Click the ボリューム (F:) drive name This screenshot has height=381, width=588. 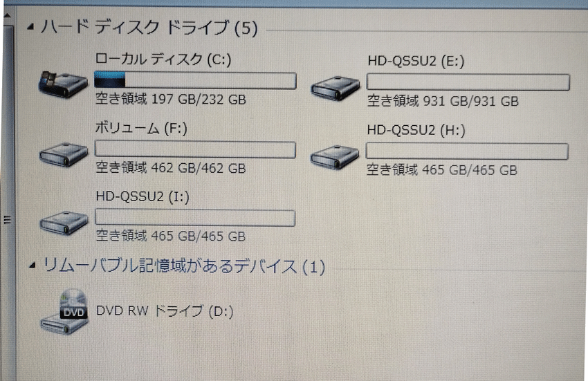[x=141, y=128]
